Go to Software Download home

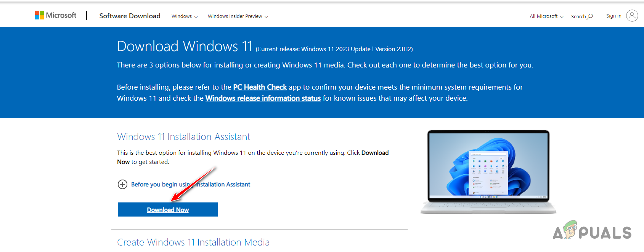pyautogui.click(x=130, y=16)
